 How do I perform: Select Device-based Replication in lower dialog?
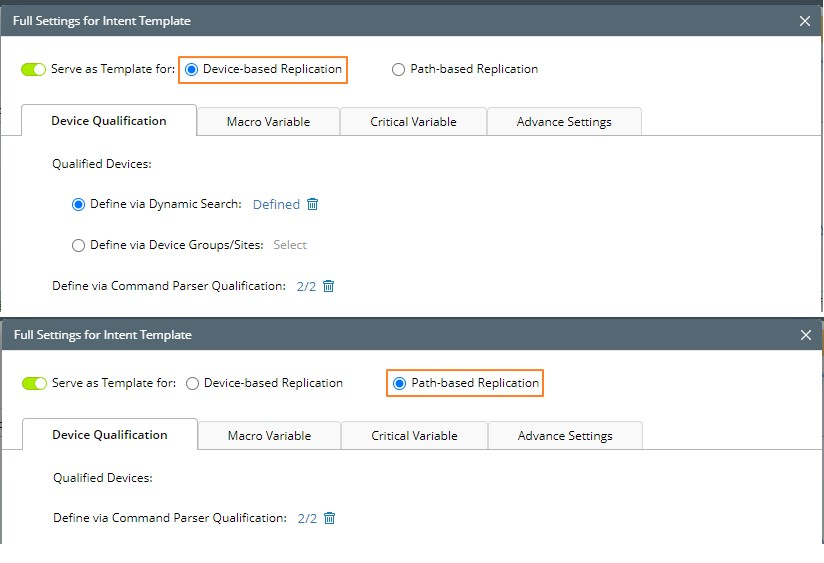(194, 383)
